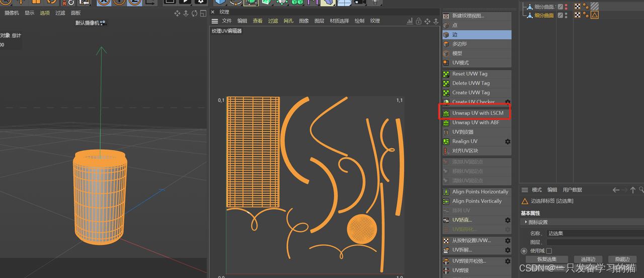Click UV焊接 command
The height and width of the screenshot is (278, 644).
click(476, 270)
